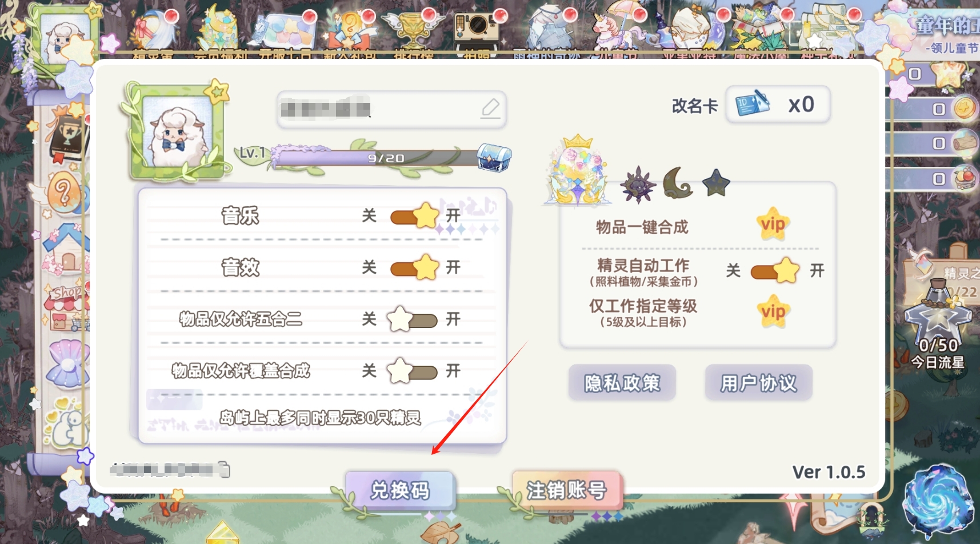Viewport: 980px width, 544px height.
Task: Toggle the 音效 sound effects switch
Action: (414, 267)
